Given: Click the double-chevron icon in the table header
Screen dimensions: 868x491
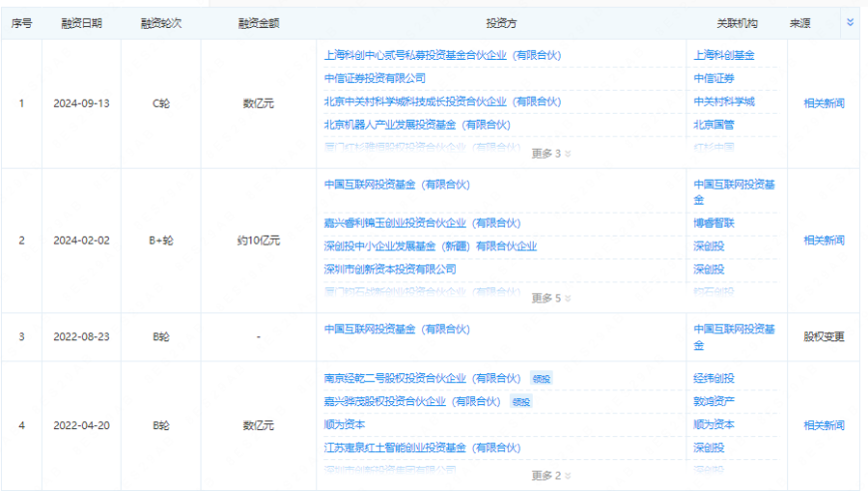Looking at the screenshot, I should point(850,22).
